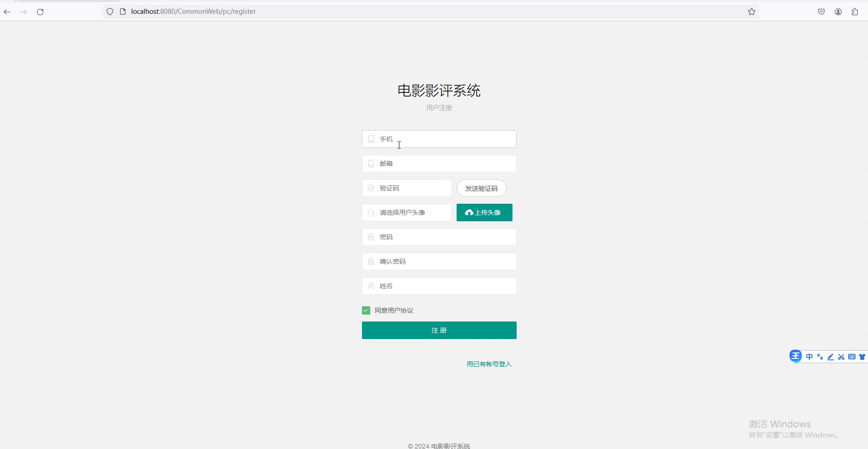Image resolution: width=868 pixels, height=449 pixels.
Task: Click the browser forward arrow
Action: pyautogui.click(x=24, y=12)
